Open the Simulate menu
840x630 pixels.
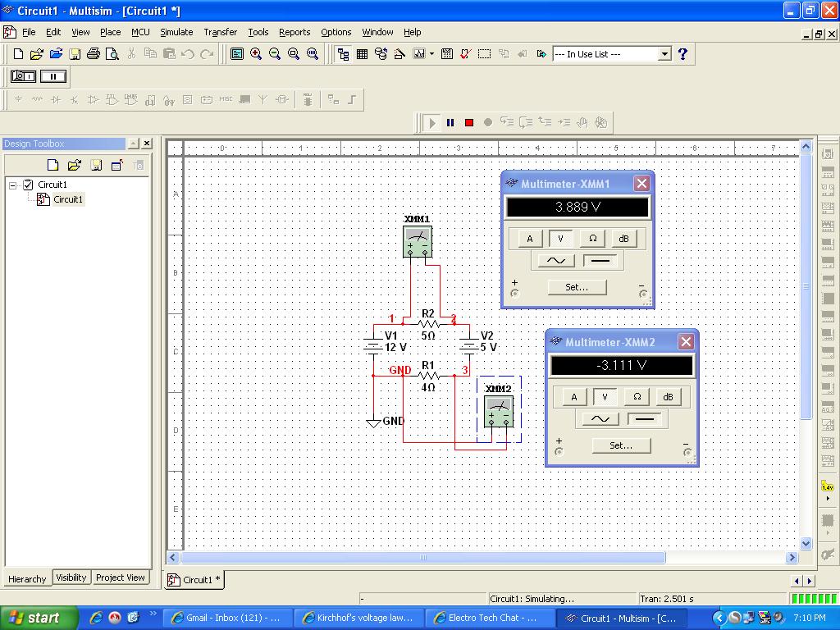176,32
